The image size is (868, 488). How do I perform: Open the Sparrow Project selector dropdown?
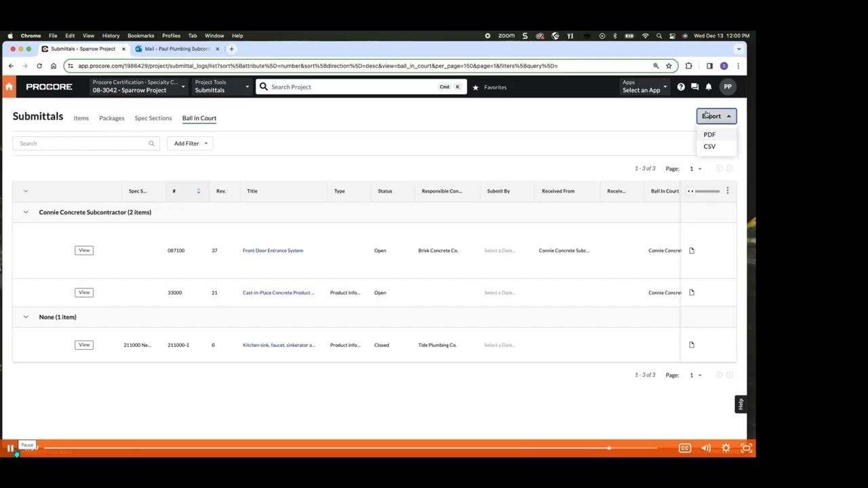coord(138,87)
